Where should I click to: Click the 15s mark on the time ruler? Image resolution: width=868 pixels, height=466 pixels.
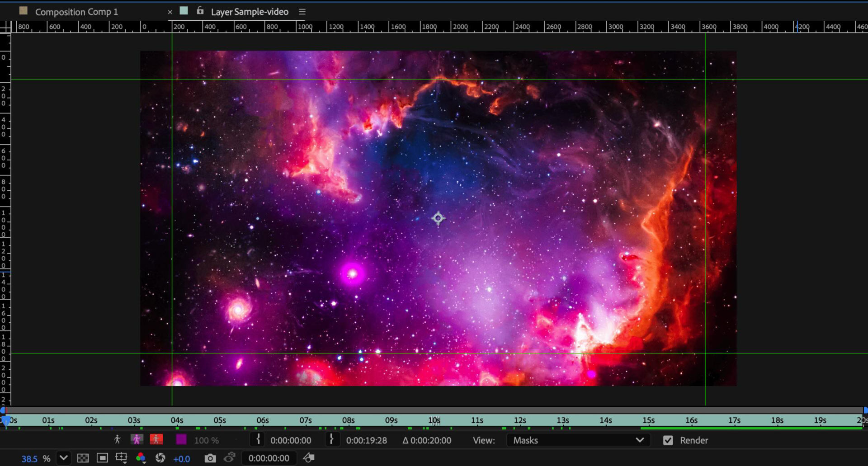(648, 420)
